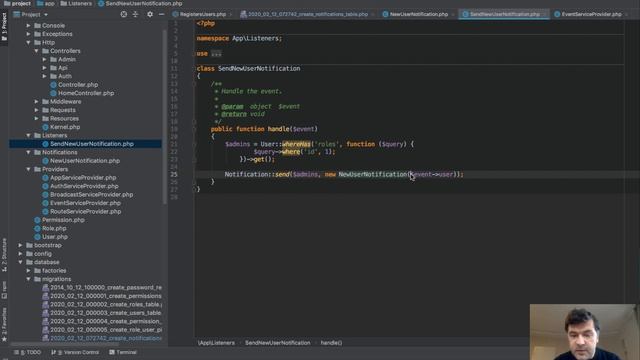Toggle the Project side tool tab
This screenshot has width=640, height=360.
tap(4, 27)
